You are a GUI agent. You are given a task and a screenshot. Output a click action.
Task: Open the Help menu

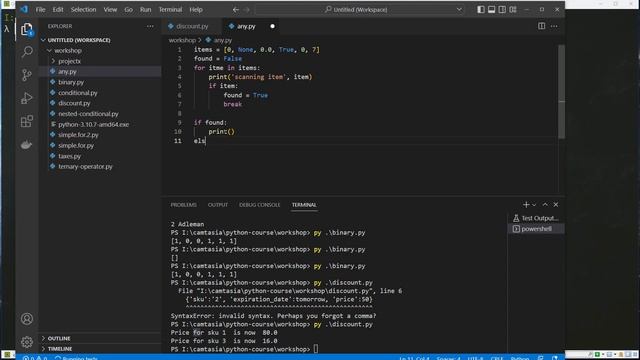tap(196, 9)
